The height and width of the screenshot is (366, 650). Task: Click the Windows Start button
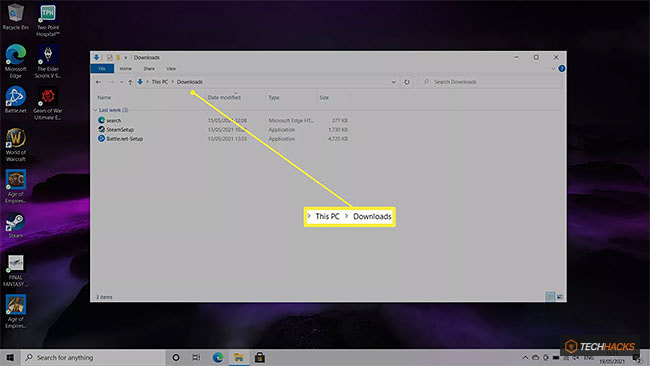10,357
